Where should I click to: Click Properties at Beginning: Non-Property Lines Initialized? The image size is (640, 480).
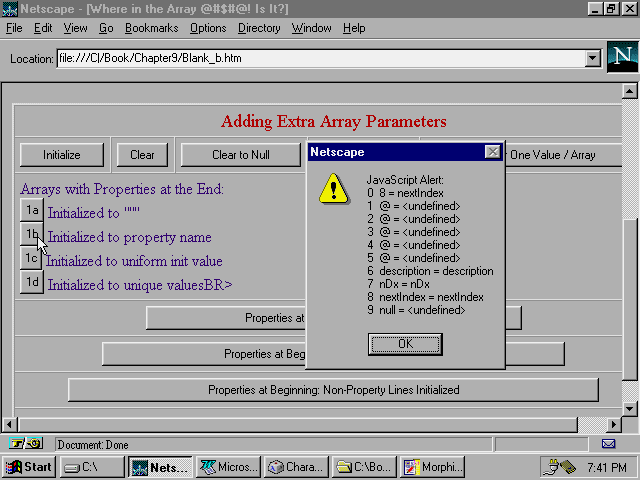point(333,390)
